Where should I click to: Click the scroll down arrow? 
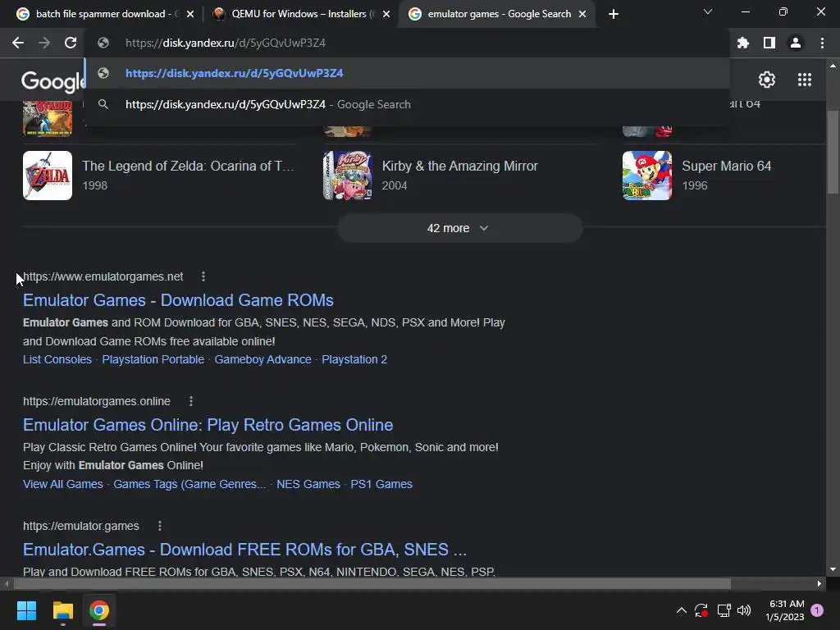click(x=833, y=569)
